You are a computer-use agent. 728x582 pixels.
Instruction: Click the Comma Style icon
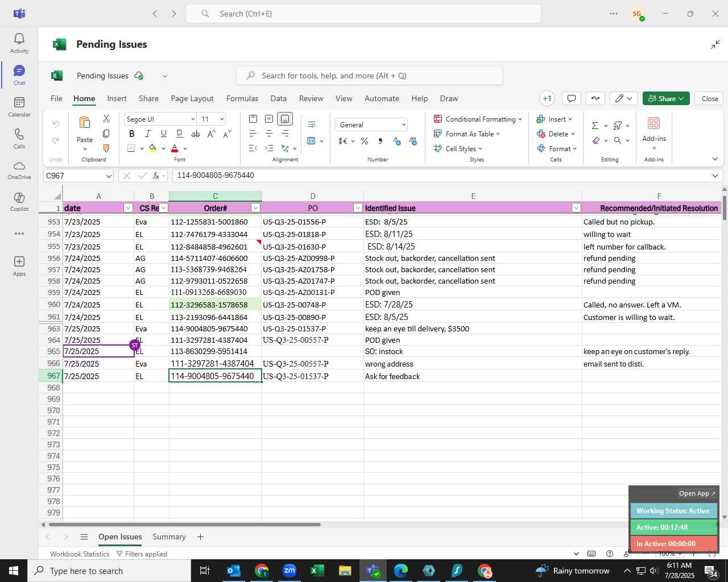380,141
